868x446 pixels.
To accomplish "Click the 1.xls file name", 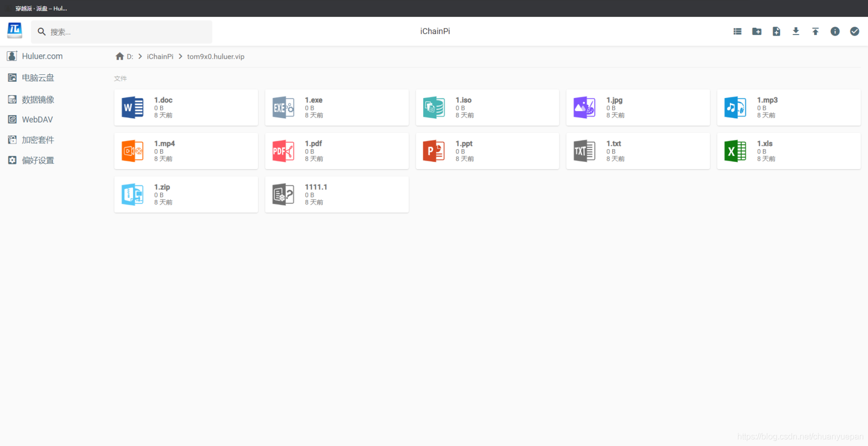I will (765, 143).
